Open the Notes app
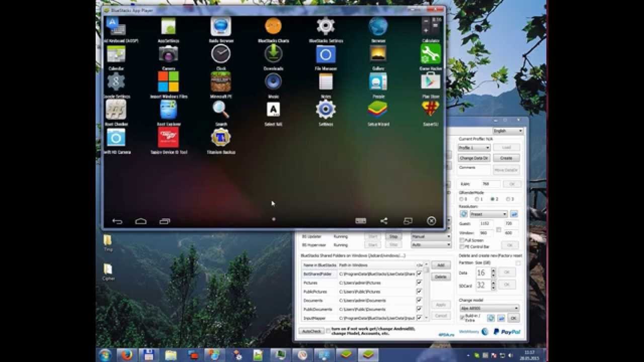The height and width of the screenshot is (362, 644). pos(326,81)
